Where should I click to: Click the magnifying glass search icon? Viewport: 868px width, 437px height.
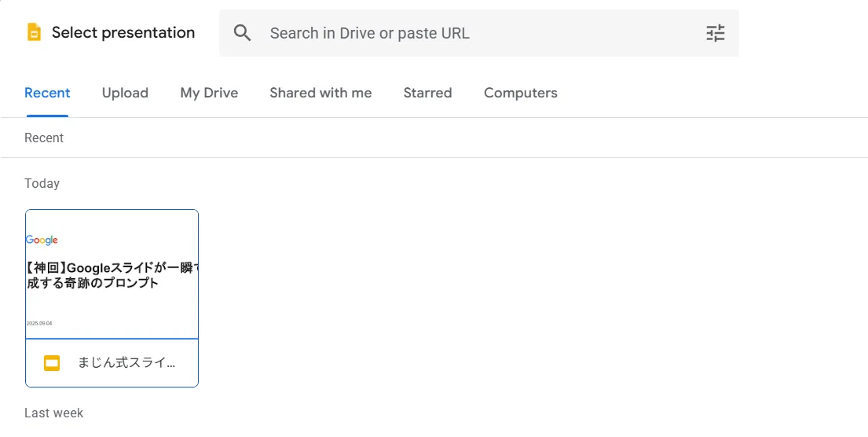[x=242, y=33]
